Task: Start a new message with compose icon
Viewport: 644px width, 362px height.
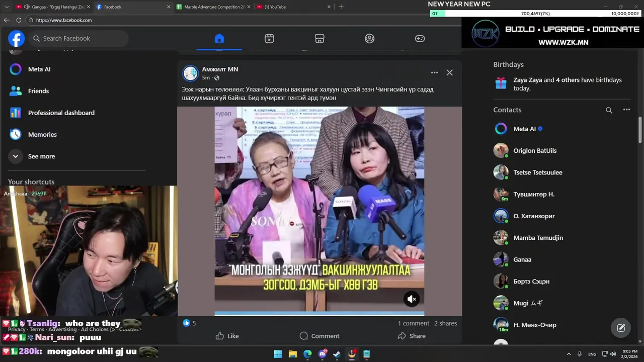Action: pos(621,328)
